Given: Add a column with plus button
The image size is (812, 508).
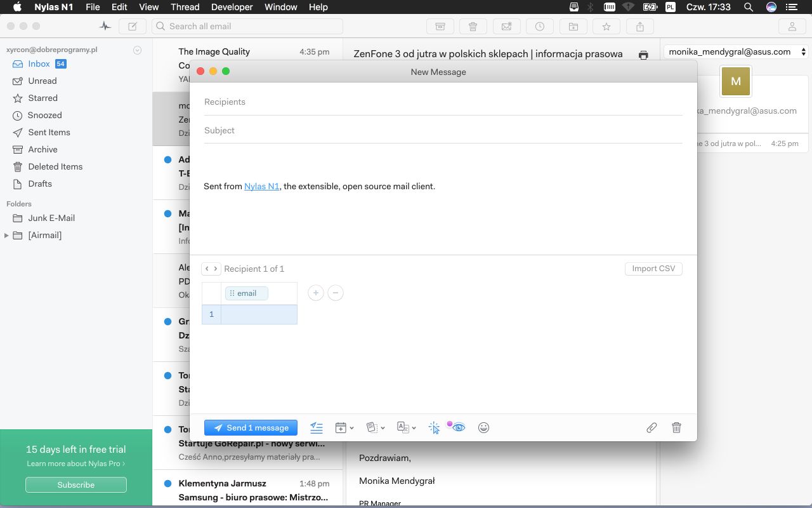Looking at the screenshot, I should tap(316, 293).
